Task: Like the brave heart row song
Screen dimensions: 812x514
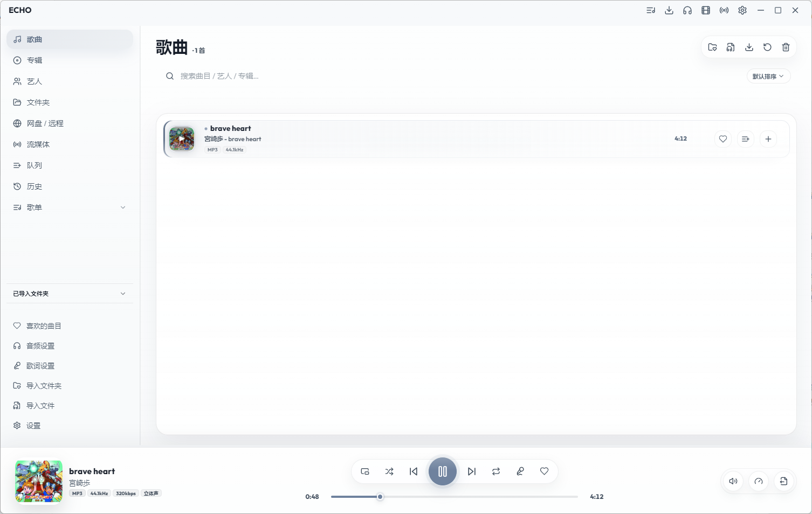Action: tap(723, 139)
